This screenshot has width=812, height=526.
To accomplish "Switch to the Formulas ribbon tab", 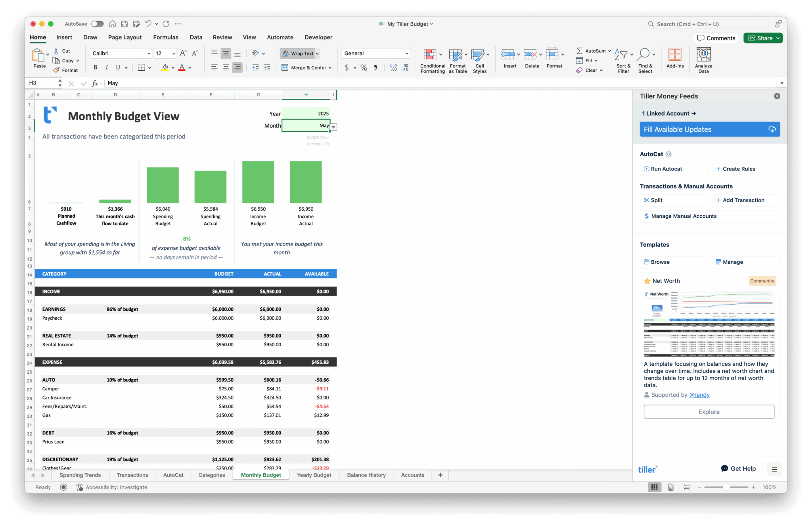I will [166, 37].
